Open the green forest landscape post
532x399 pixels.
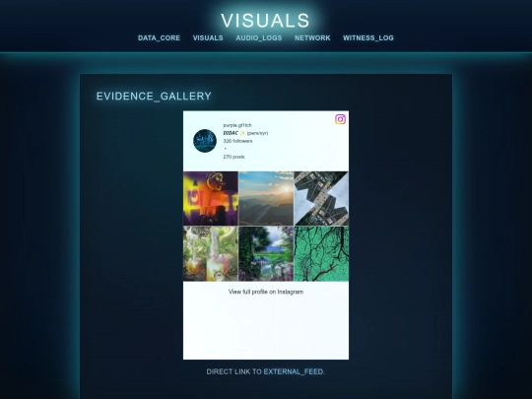click(x=266, y=254)
